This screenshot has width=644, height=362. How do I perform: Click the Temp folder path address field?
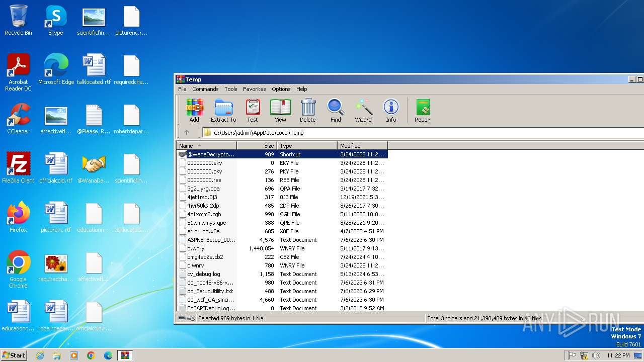423,133
